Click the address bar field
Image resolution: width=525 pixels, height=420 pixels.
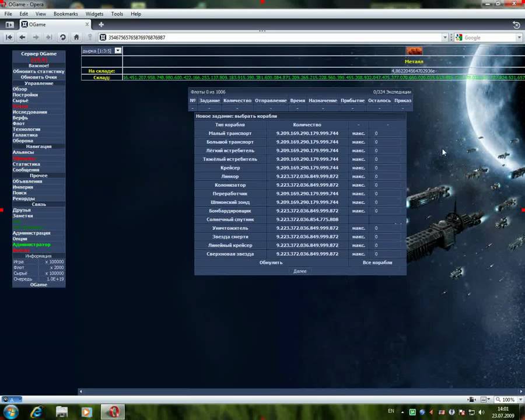pos(273,37)
